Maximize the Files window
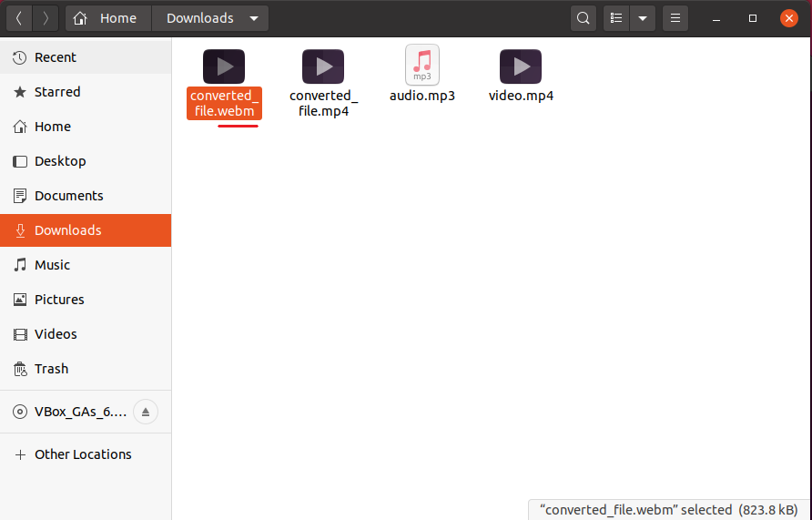 pos(753,18)
